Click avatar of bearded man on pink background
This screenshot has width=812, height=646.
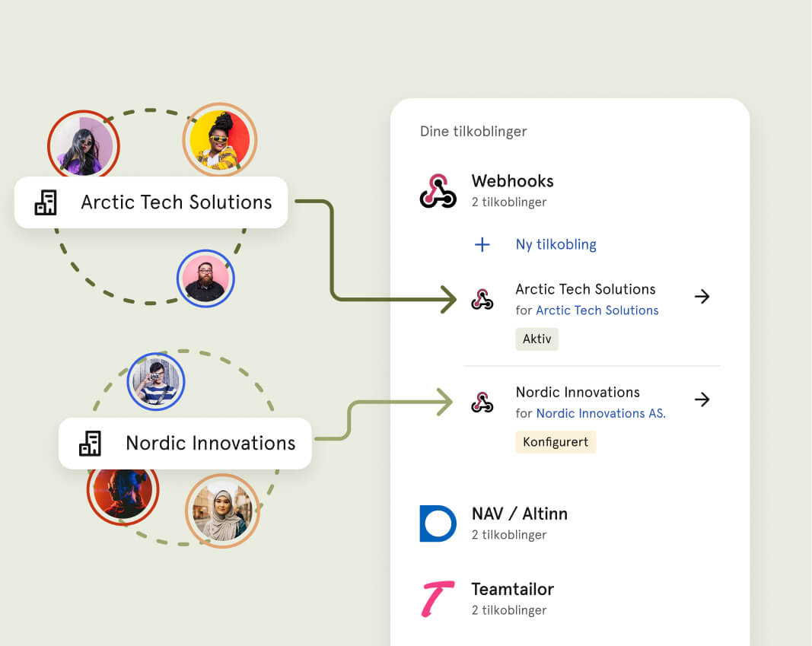point(205,278)
